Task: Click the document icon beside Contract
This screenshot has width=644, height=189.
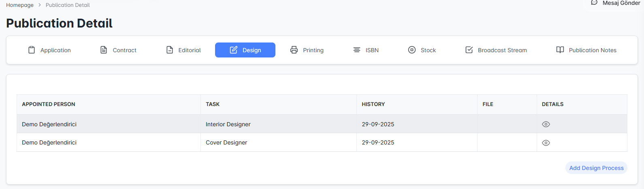Action: tap(104, 50)
